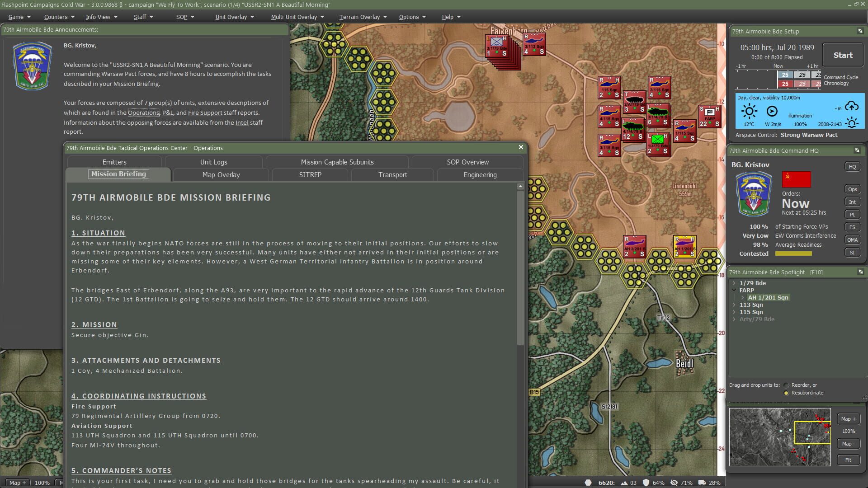Select the SI staff icon

pos(853,252)
